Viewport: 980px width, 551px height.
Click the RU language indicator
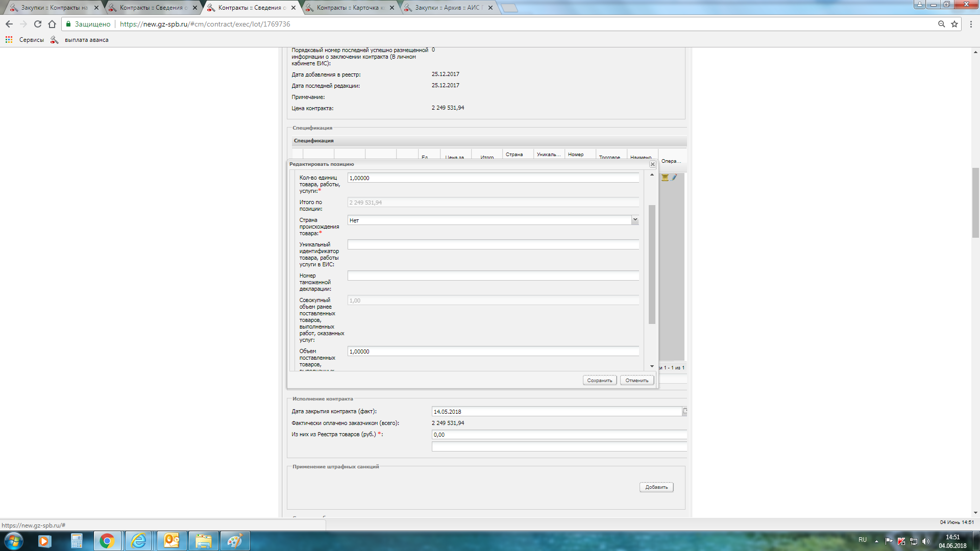pyautogui.click(x=863, y=540)
